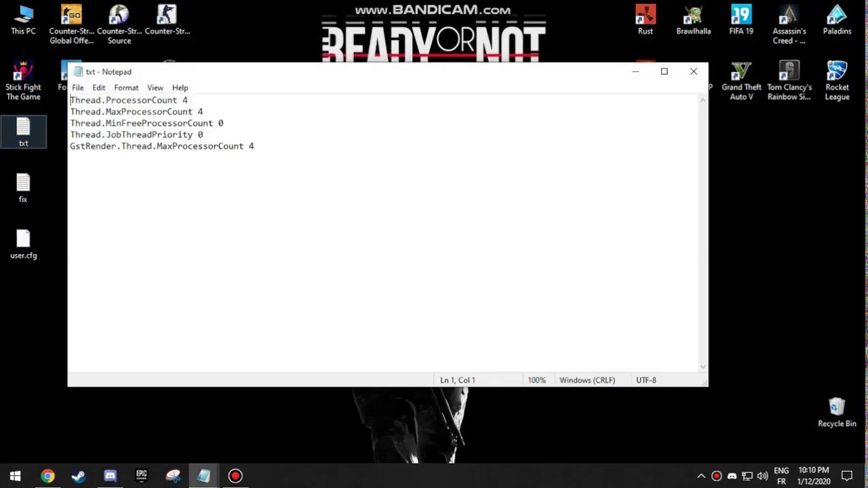
Task: Select the Recycle Bin icon
Action: click(837, 412)
